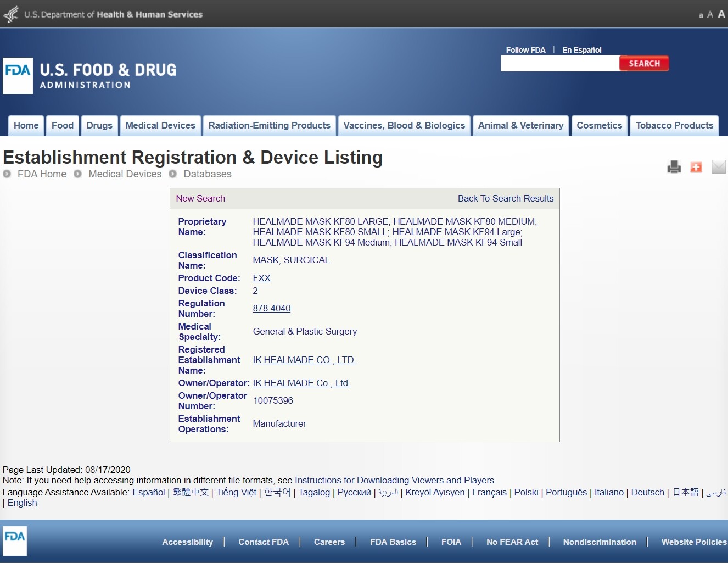Click the red SEARCH button
Screen dimensions: 728x563
click(x=644, y=64)
